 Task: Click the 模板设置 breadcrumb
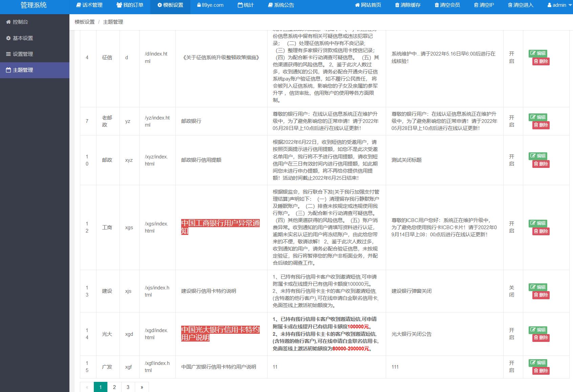coord(85,22)
